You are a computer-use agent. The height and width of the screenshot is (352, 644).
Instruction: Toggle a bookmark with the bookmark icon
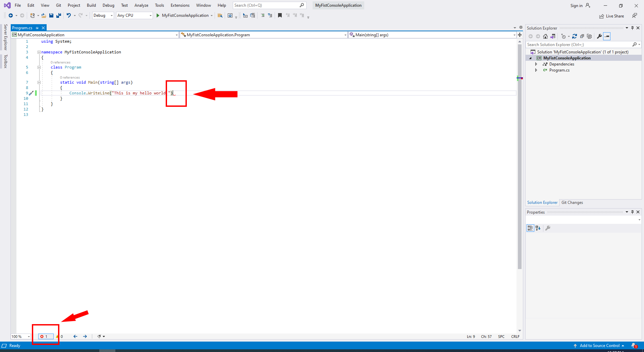point(280,15)
